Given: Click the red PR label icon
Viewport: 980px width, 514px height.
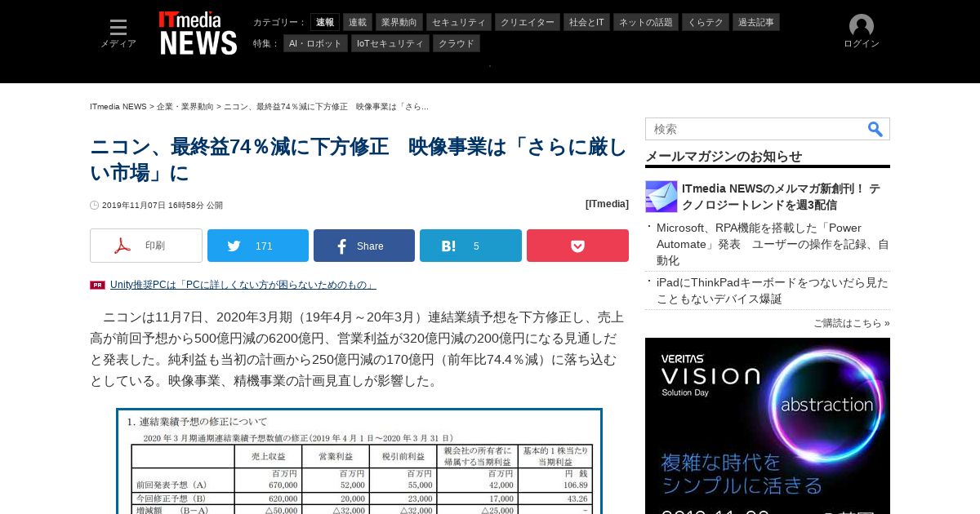Looking at the screenshot, I should tap(97, 285).
